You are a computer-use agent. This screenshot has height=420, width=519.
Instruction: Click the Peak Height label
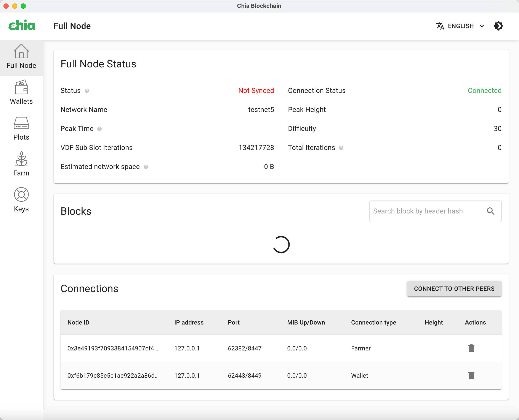(307, 110)
